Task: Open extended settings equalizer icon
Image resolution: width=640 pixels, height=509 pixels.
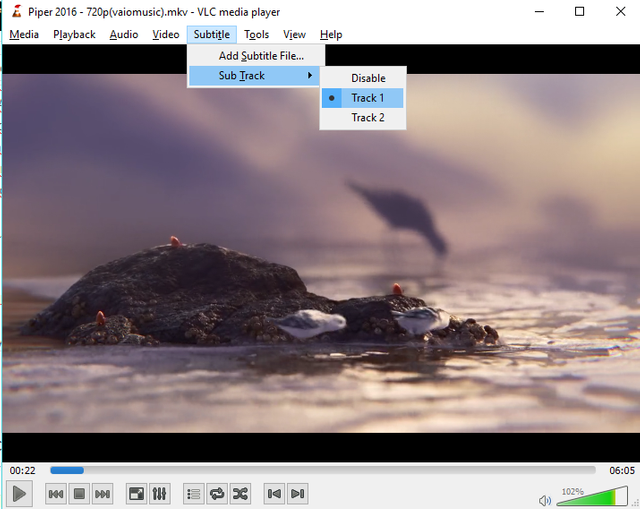Action: [160, 494]
